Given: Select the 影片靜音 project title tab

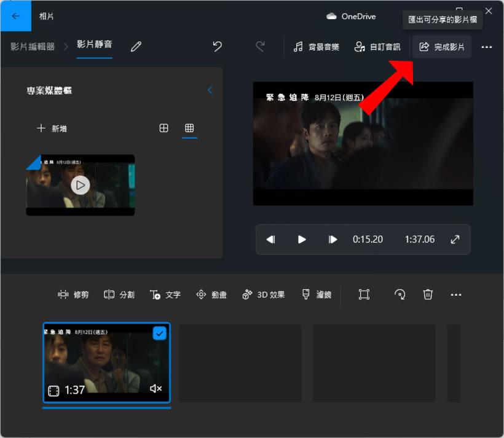Looking at the screenshot, I should coord(95,45).
